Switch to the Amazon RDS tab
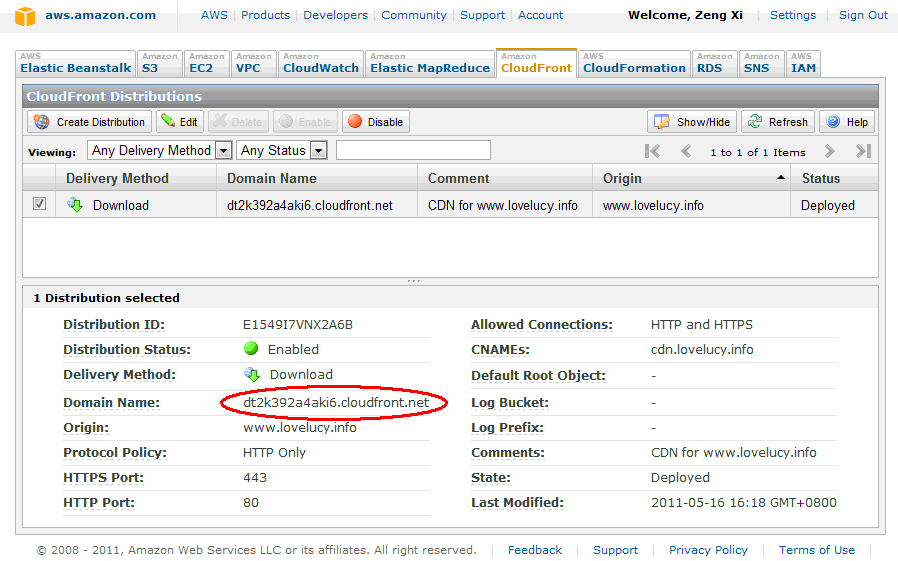Screen dimensions: 898x561 click(x=714, y=63)
